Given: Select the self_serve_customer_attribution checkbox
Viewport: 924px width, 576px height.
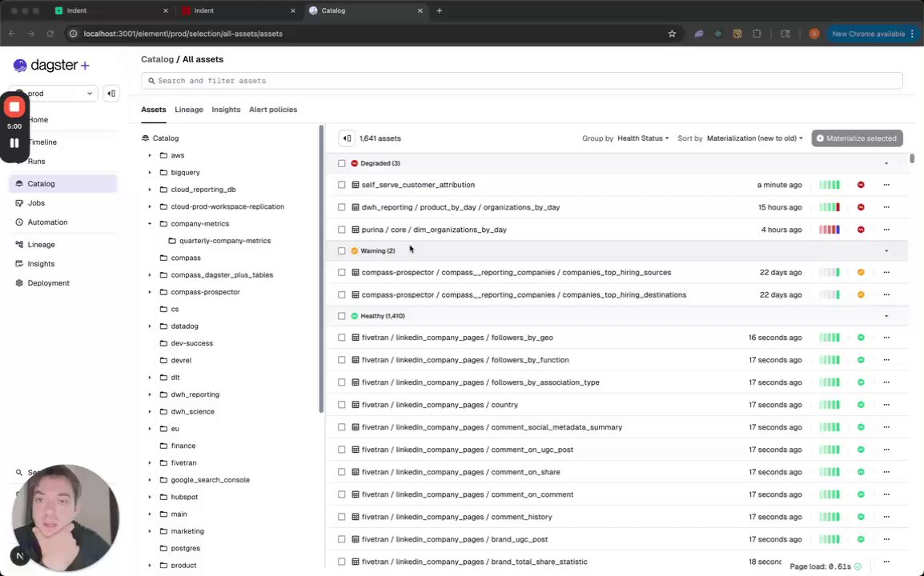Looking at the screenshot, I should click(342, 185).
